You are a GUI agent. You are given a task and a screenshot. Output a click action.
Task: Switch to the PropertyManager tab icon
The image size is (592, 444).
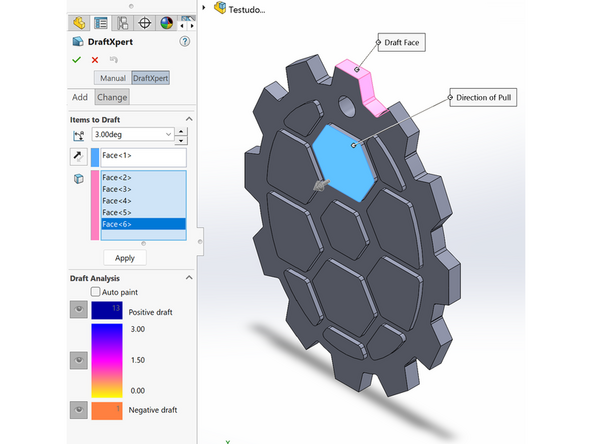101,23
